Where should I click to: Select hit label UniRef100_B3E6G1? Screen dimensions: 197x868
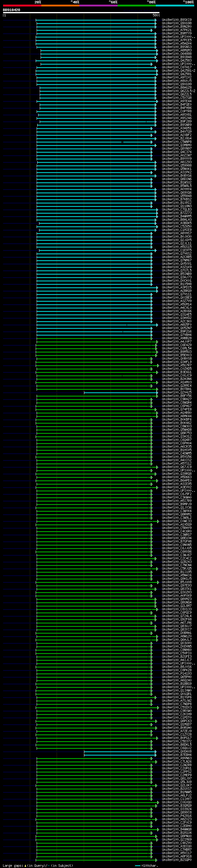coord(176,372)
